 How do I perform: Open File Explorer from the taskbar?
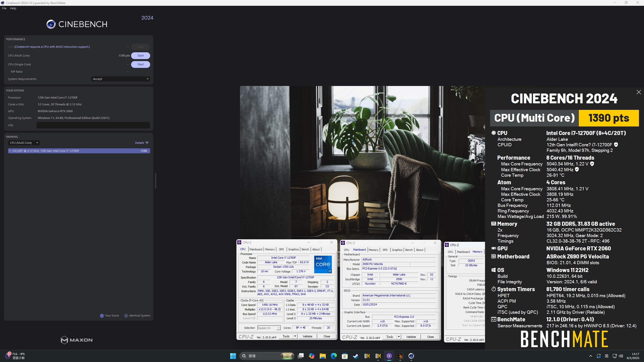coord(323,356)
